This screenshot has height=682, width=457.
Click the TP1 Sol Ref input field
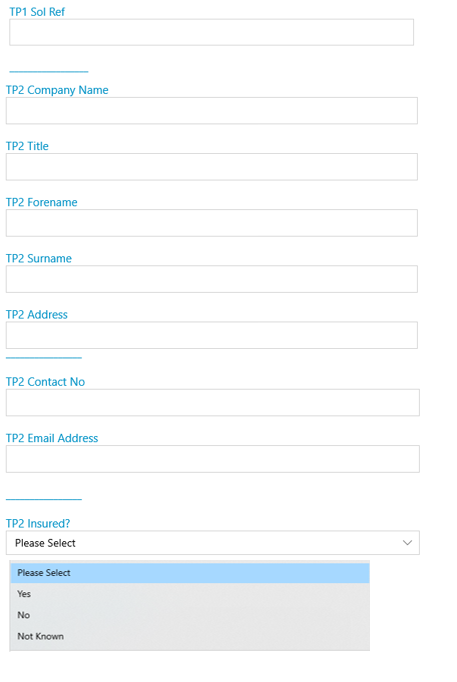211,32
